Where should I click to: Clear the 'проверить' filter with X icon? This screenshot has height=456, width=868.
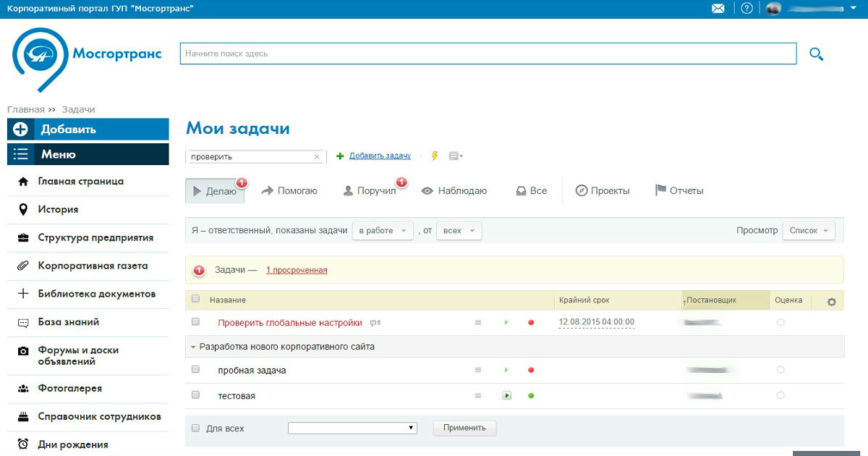[316, 156]
